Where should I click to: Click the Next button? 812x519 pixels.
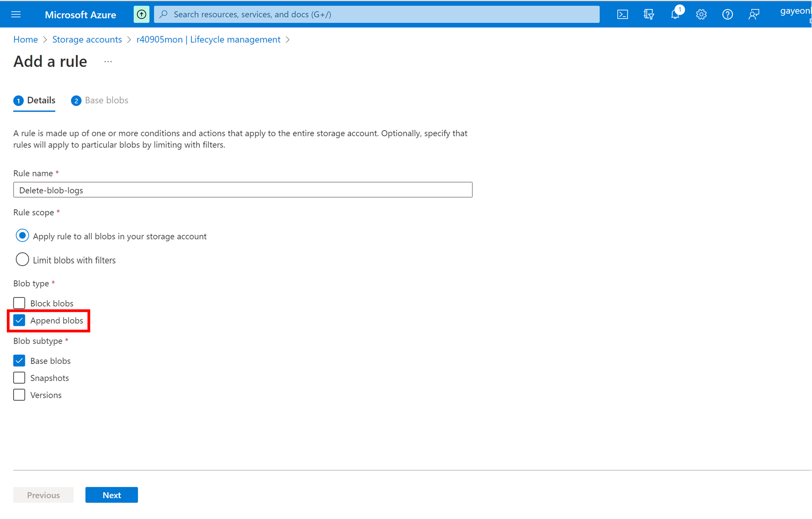pos(111,495)
